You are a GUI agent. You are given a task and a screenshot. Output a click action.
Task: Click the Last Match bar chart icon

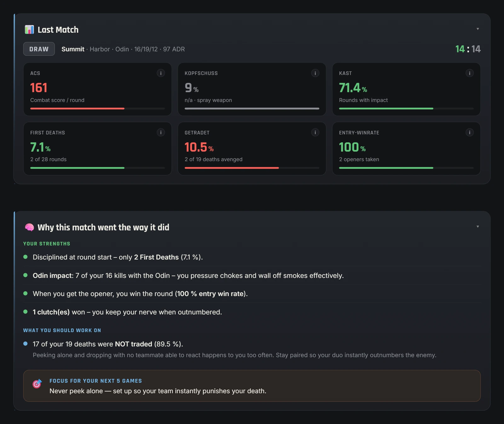[29, 30]
